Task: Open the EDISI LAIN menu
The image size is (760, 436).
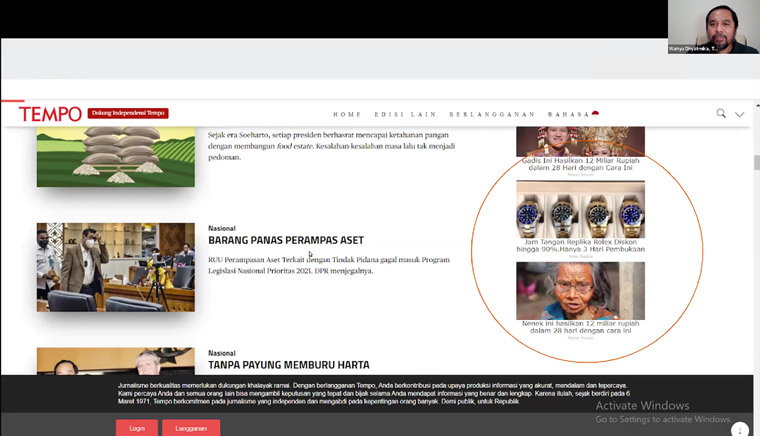Action: click(405, 114)
